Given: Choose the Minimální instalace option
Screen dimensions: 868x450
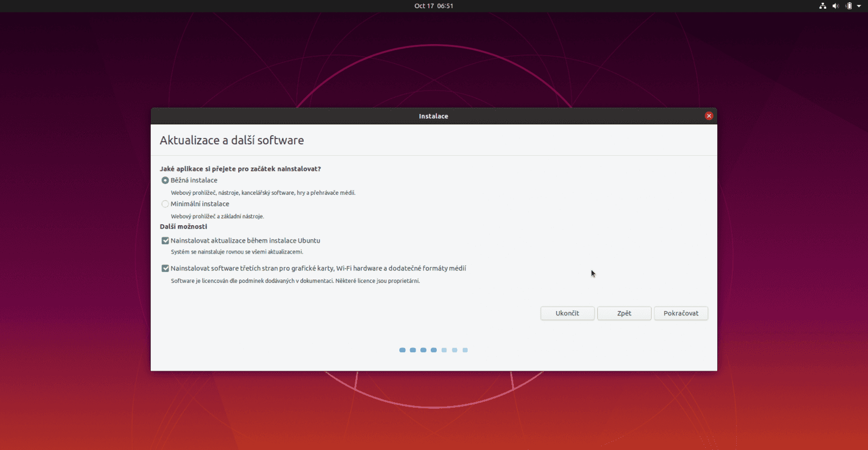Looking at the screenshot, I should pos(165,204).
